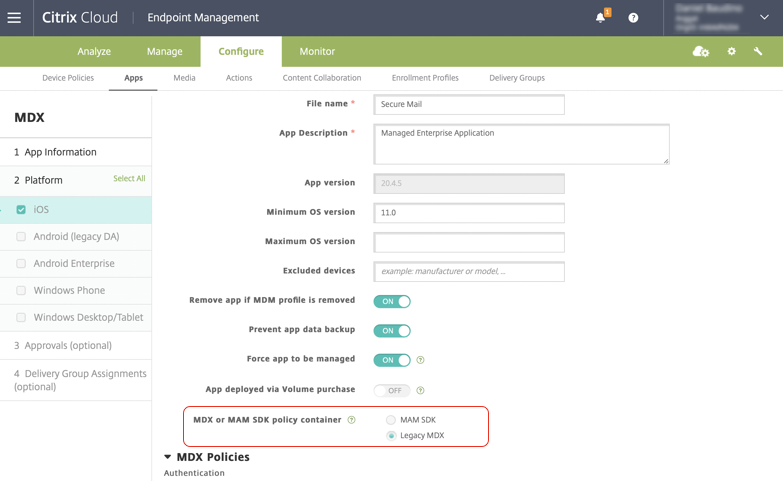Check the Windows Desktop/Tablet checkbox
The width and height of the screenshot is (783, 481).
point(21,317)
